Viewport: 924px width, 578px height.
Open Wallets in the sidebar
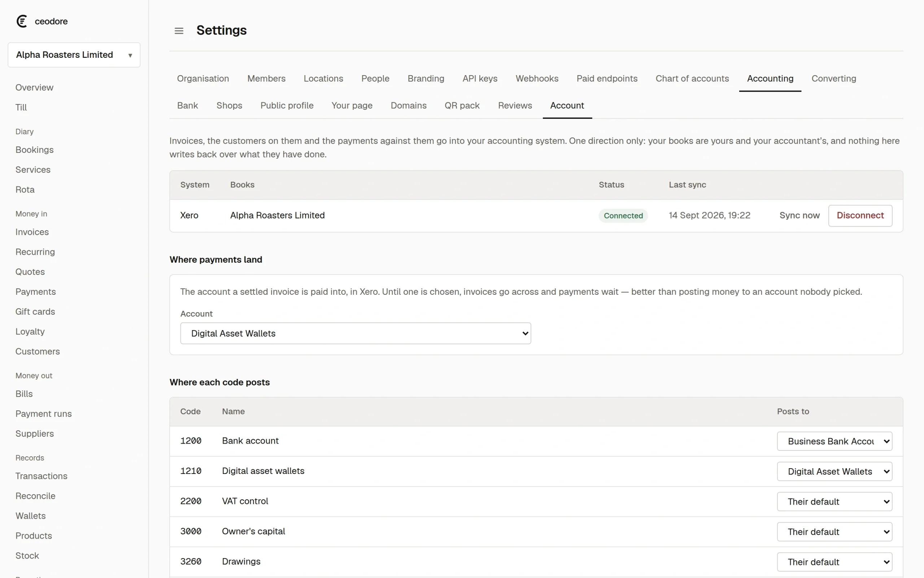point(31,516)
